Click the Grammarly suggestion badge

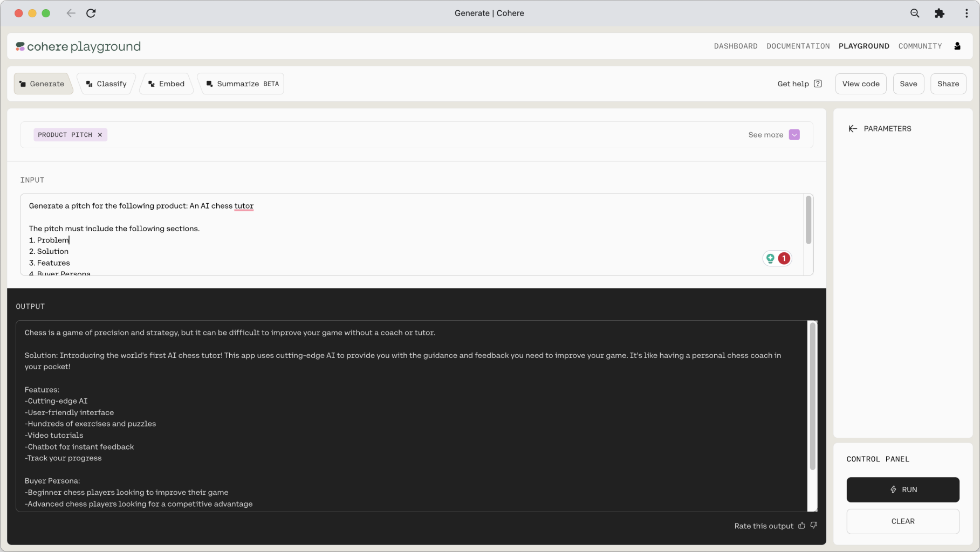[777, 259]
